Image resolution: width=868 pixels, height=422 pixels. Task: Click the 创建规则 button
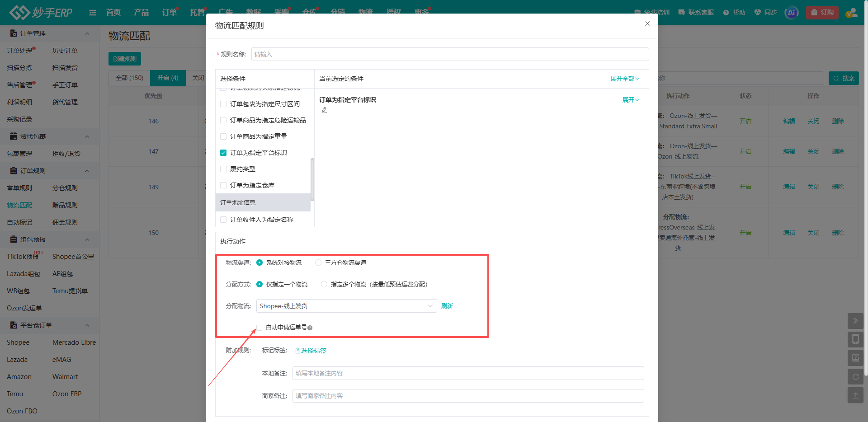pos(125,59)
